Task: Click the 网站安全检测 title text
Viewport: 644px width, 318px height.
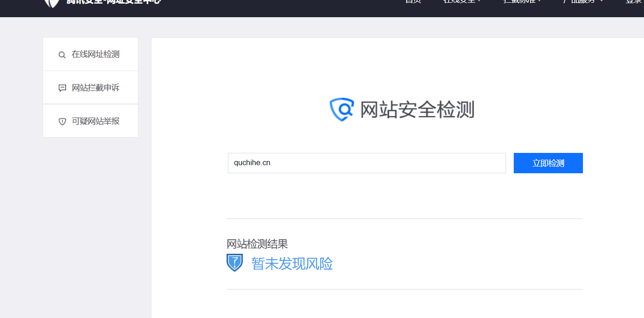Action: pos(417,110)
